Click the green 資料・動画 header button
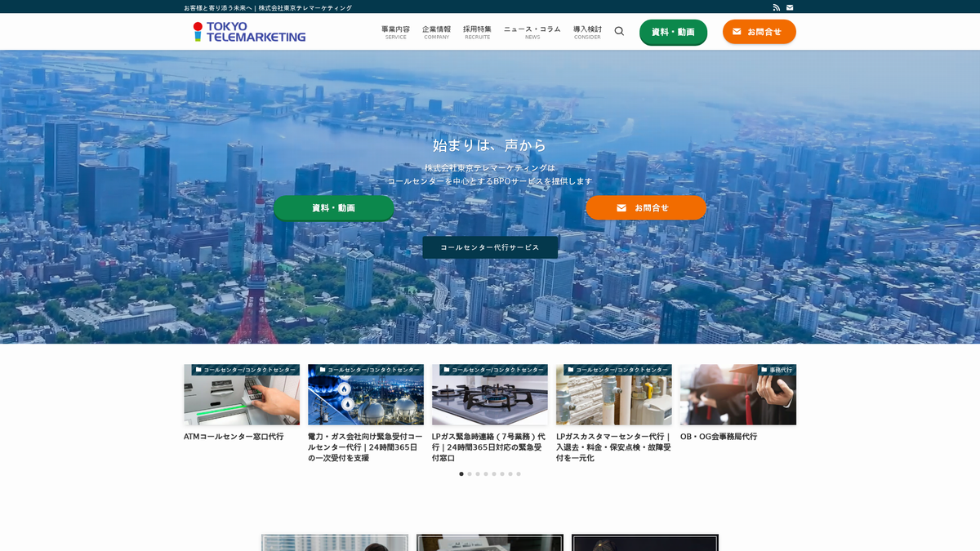The height and width of the screenshot is (551, 980). tap(673, 32)
